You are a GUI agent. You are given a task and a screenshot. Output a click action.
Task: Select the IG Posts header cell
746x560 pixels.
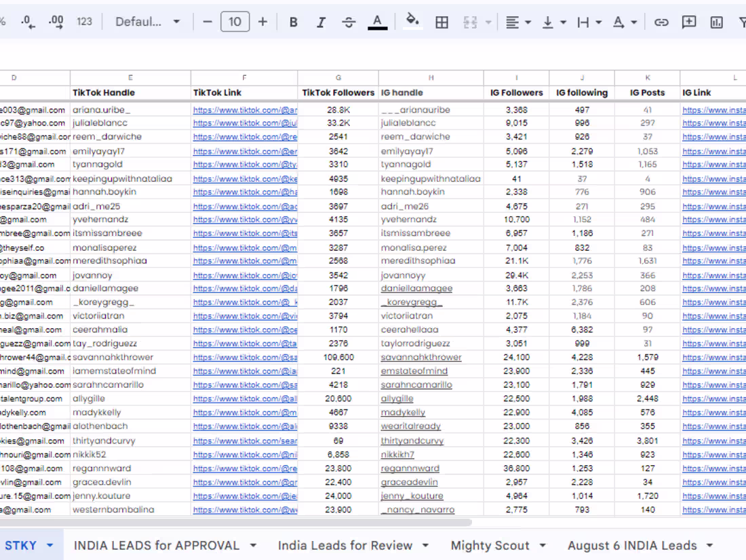point(647,93)
